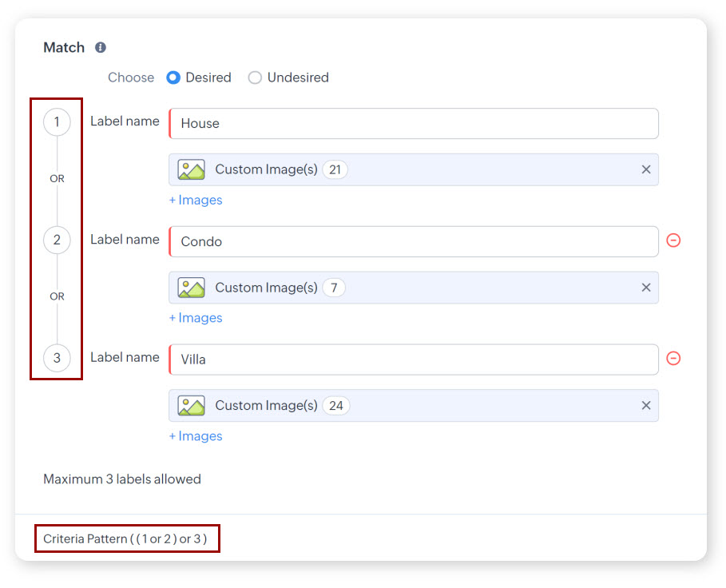This screenshot has height=588, width=726.
Task: Click the image icon in Condo row
Action: [192, 288]
